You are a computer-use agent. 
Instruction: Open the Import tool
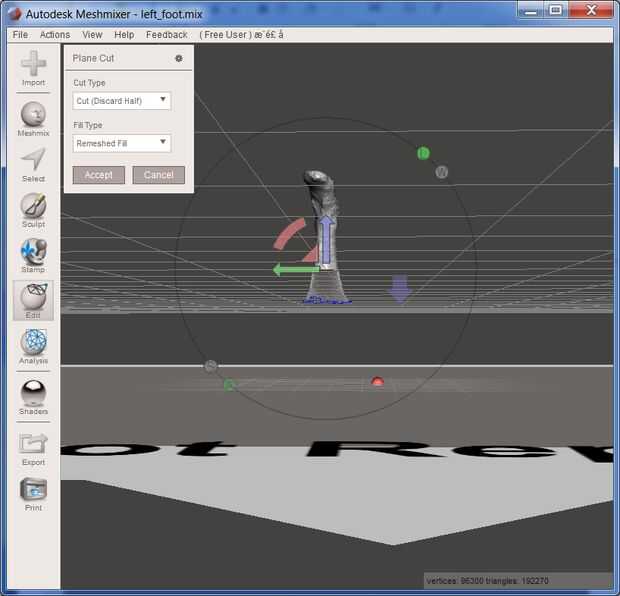pos(33,68)
